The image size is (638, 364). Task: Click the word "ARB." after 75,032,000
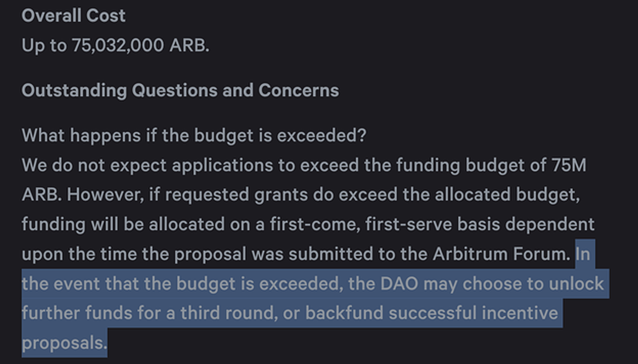click(189, 45)
